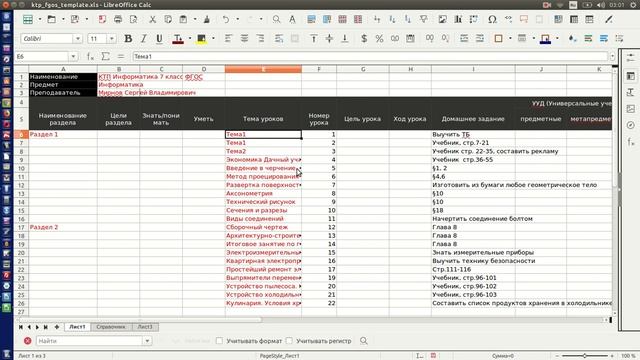Toggle Italic text formatting
The width and height of the screenshot is (640, 360).
(143, 39)
